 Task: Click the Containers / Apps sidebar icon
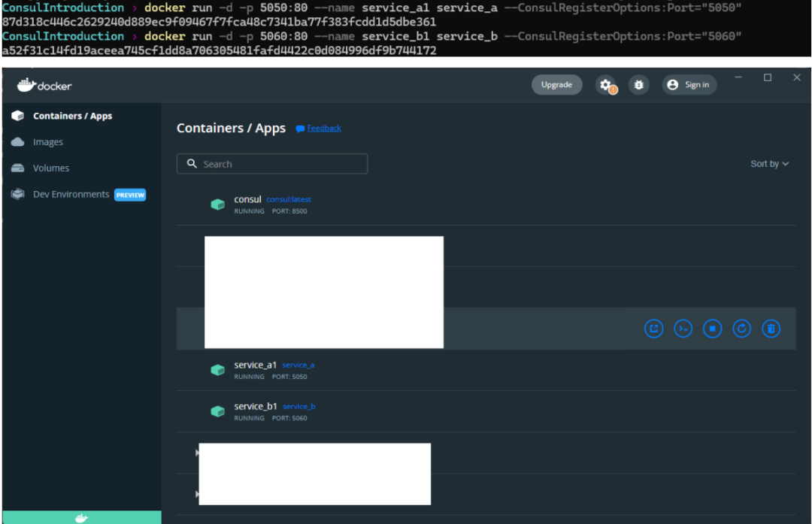coord(17,116)
